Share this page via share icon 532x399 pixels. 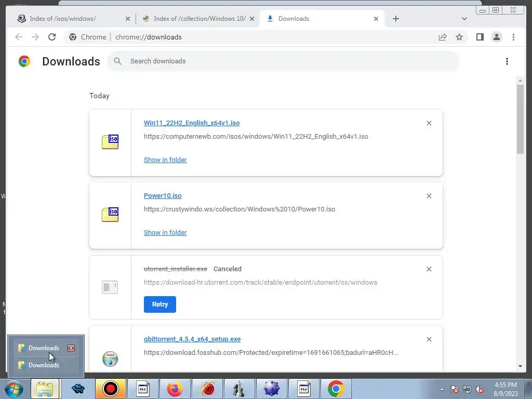[443, 37]
